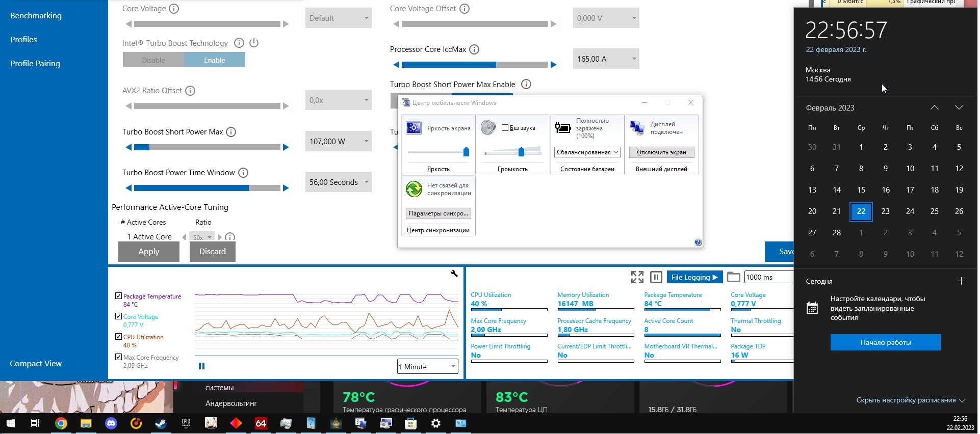Open Turbo Boost Power Time Window dropdown

click(339, 182)
